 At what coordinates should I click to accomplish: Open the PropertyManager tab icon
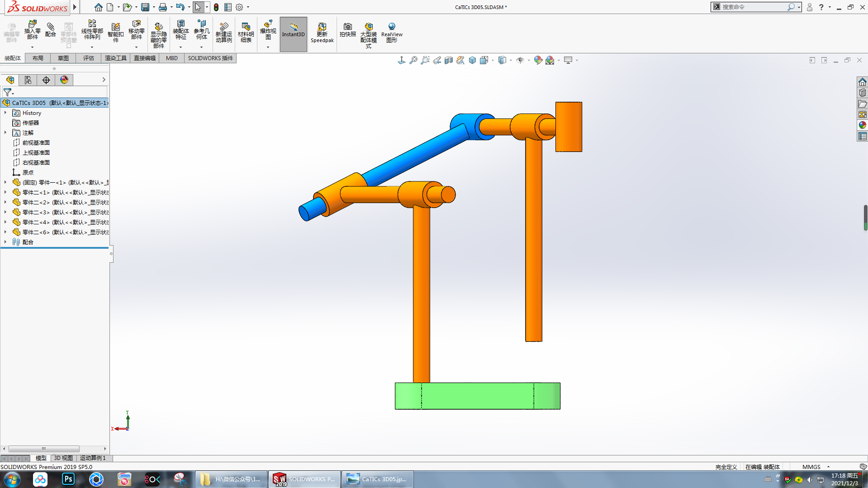[28, 80]
